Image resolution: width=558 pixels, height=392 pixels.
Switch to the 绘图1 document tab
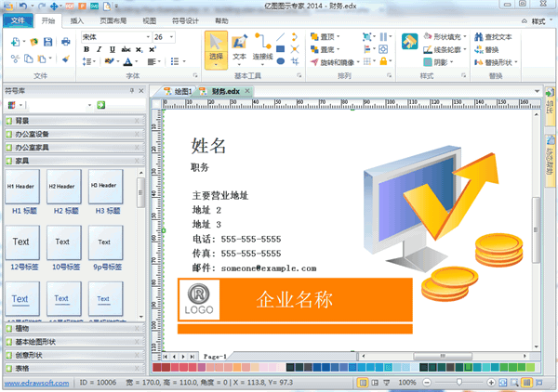(178, 91)
